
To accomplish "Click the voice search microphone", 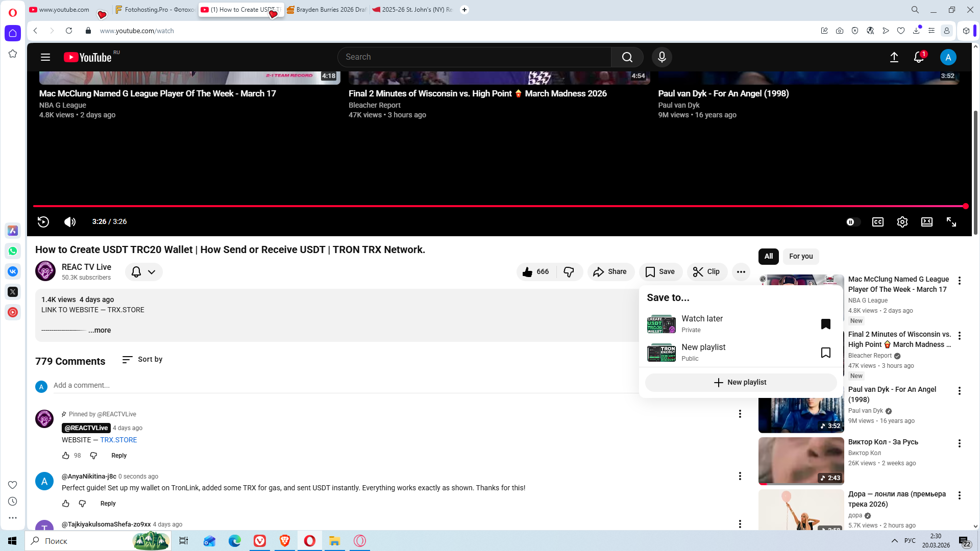I will click(x=661, y=57).
